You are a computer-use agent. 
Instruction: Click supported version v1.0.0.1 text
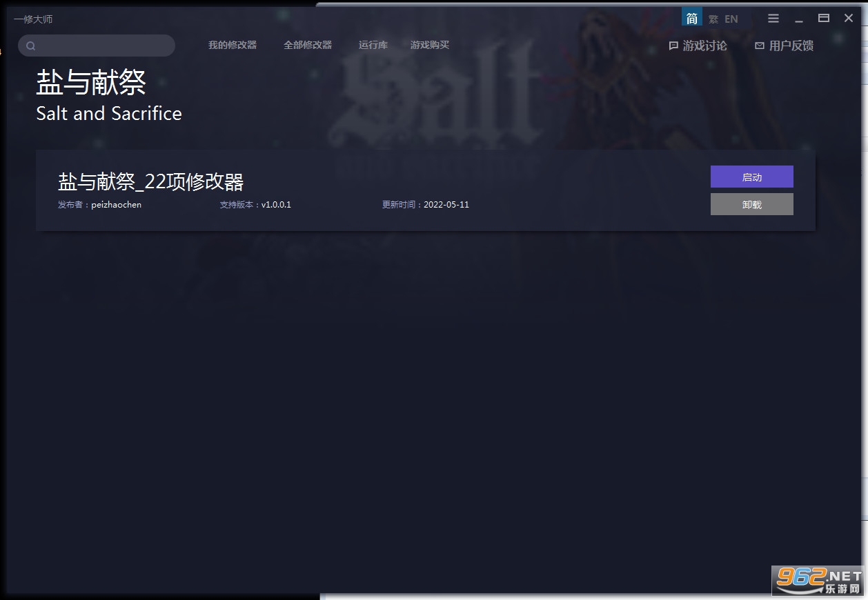(x=276, y=205)
